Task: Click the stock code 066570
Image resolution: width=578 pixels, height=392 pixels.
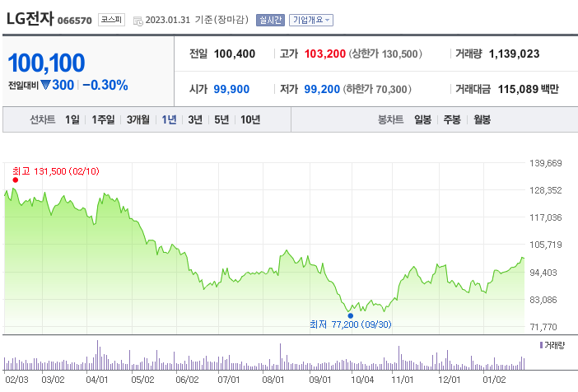Action: [75, 21]
